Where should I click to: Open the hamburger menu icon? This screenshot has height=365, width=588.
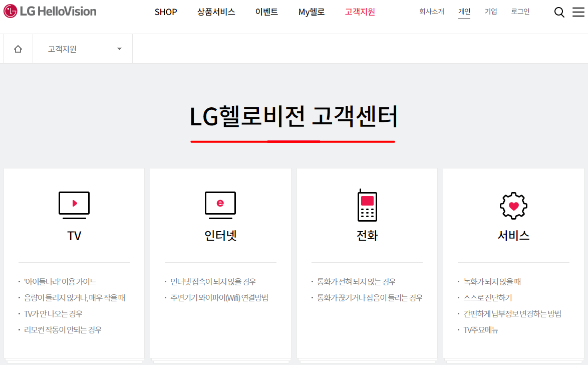click(577, 12)
